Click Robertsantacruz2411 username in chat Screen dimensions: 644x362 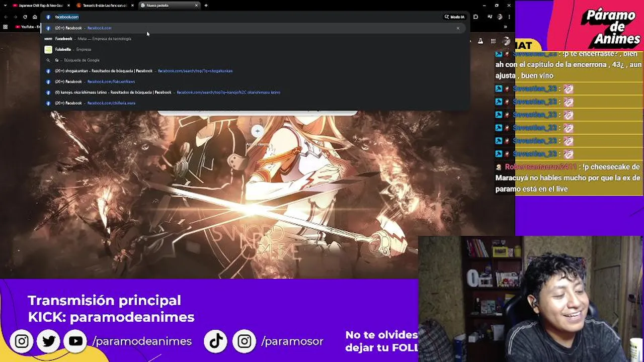click(x=541, y=167)
